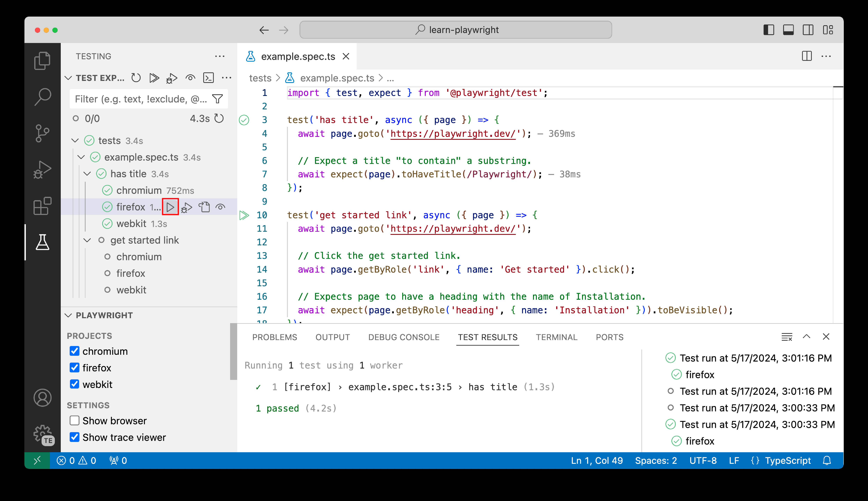Split the editor right
This screenshot has width=868, height=501.
(807, 56)
